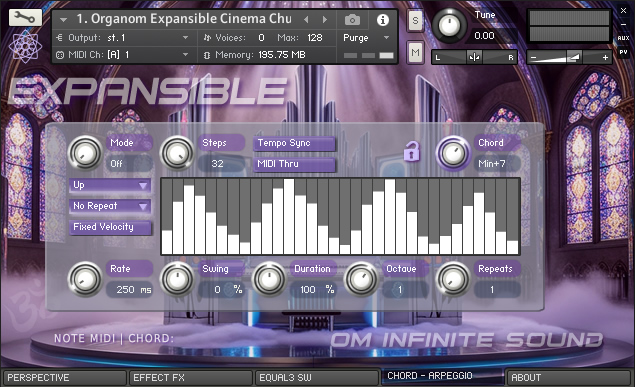Image resolution: width=635 pixels, height=387 pixels.
Task: Switch to the PERSPECTIVE tab
Action: tap(64, 378)
